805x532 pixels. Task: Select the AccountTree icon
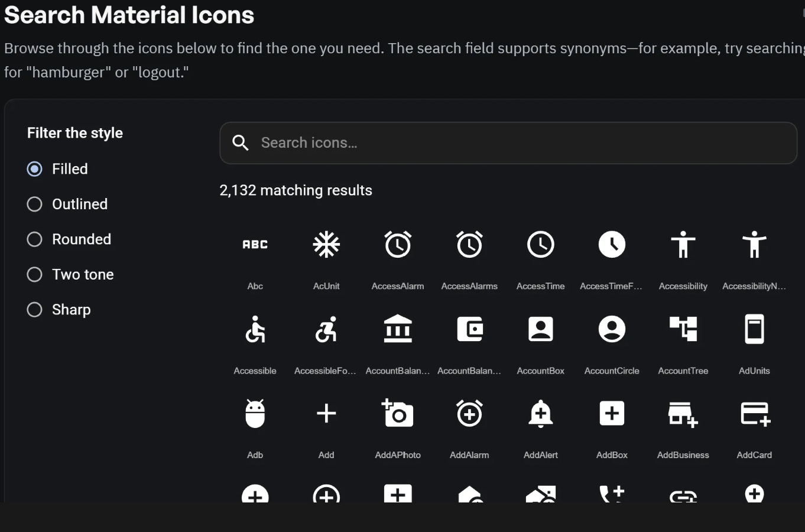coord(683,329)
